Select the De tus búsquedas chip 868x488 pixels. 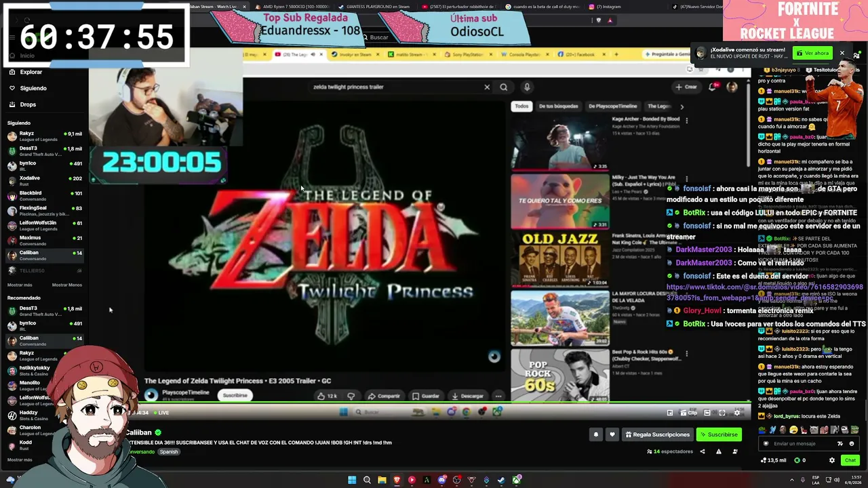click(558, 106)
